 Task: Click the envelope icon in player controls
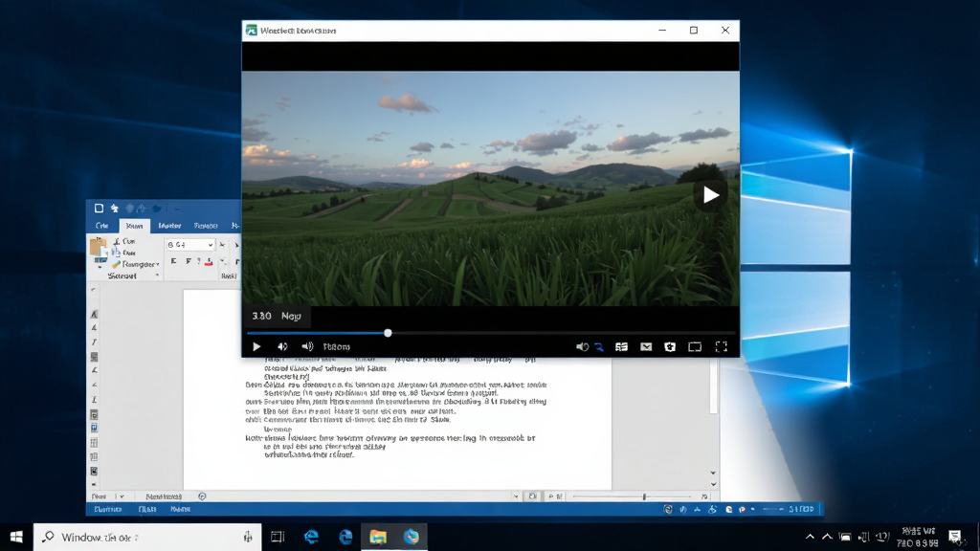point(646,346)
